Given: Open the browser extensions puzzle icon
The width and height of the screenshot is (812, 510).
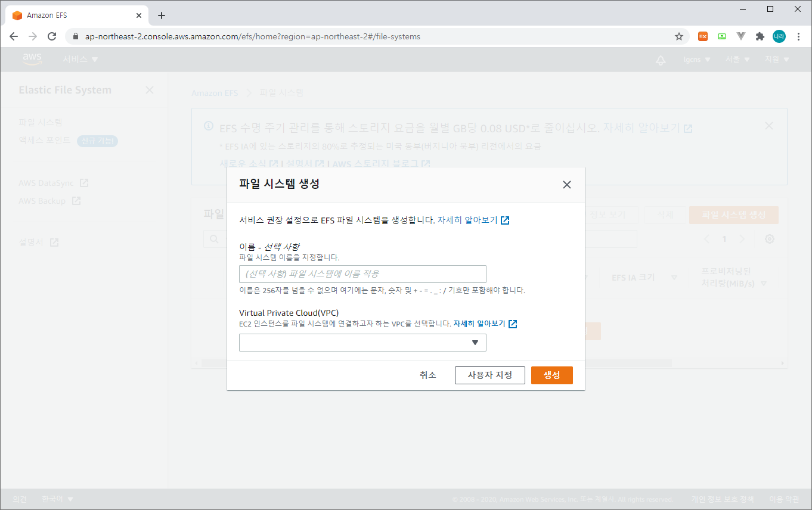Looking at the screenshot, I should pyautogui.click(x=760, y=36).
